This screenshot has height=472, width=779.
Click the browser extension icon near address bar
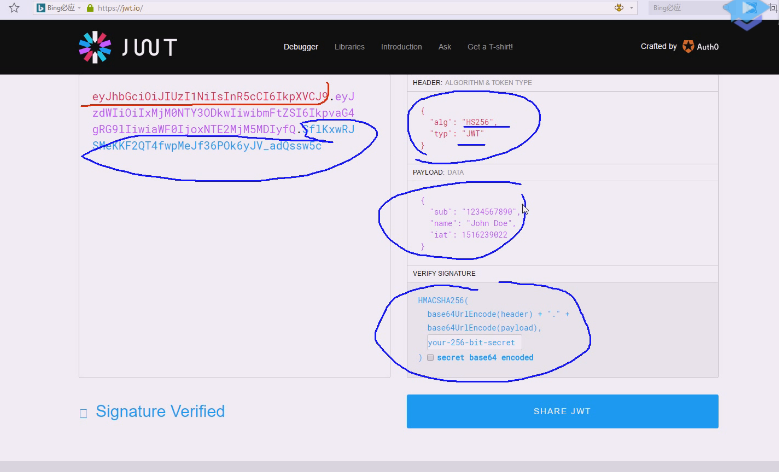[619, 7]
